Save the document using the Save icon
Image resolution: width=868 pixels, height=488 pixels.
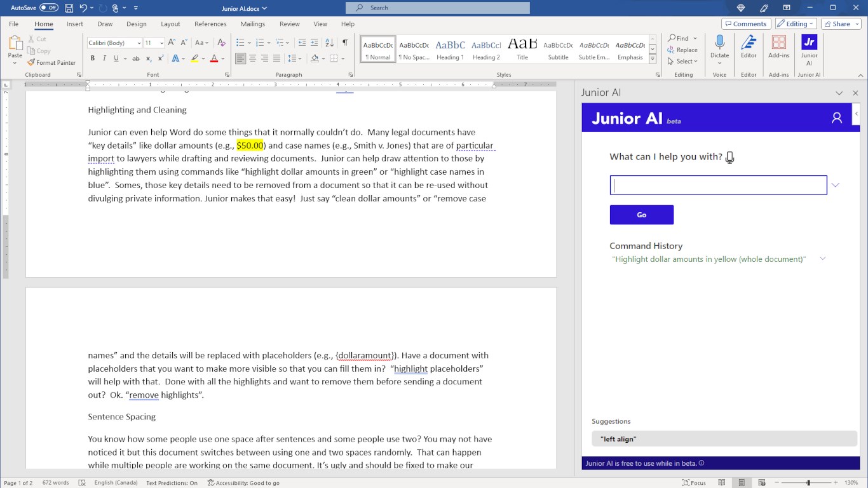pos(69,8)
